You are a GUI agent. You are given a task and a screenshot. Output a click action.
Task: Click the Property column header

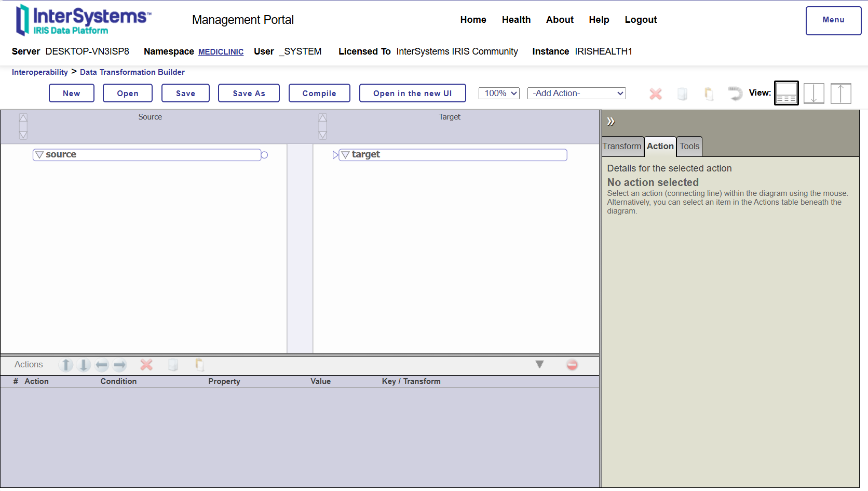pos(224,381)
